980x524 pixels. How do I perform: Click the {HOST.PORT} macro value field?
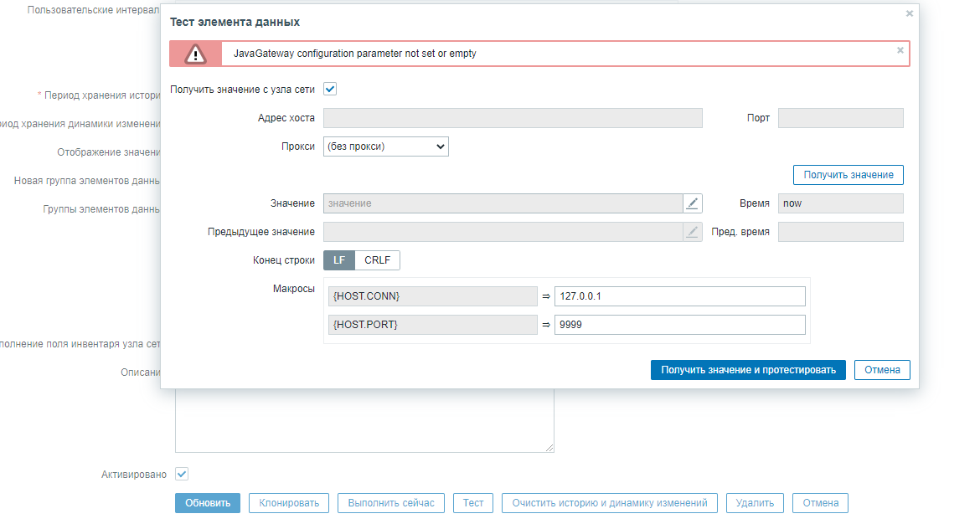(x=679, y=325)
